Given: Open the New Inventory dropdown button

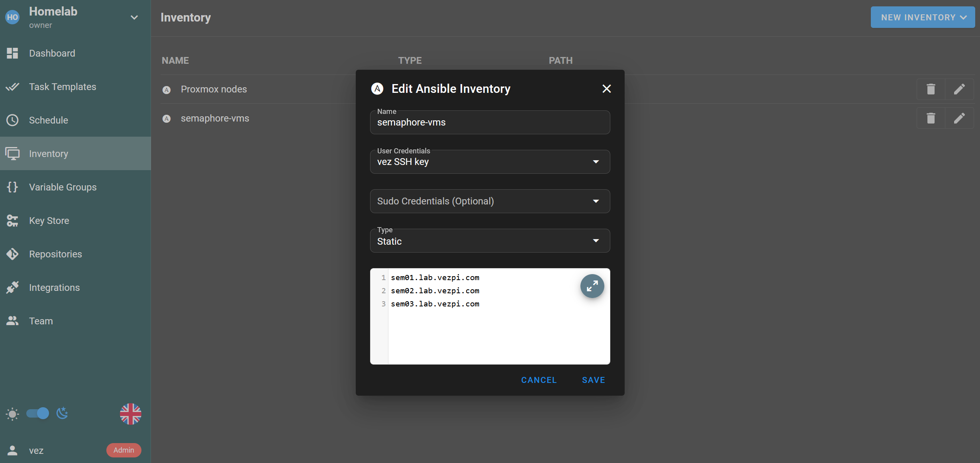Looking at the screenshot, I should [922, 18].
